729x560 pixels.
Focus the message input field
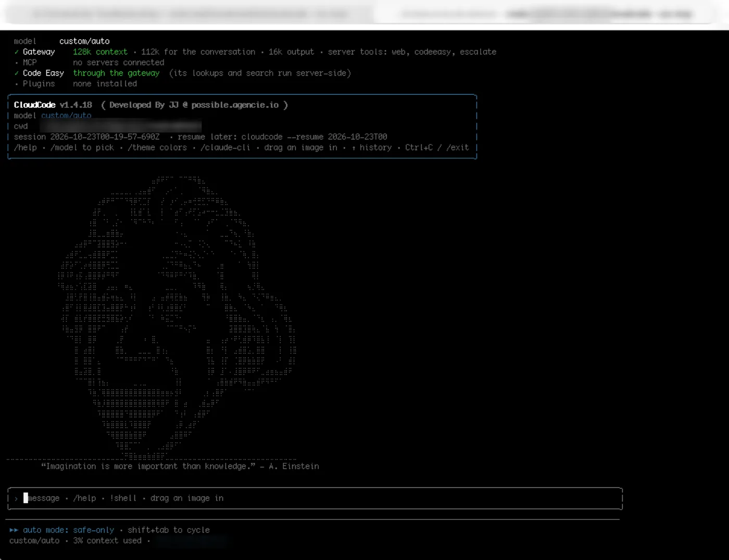315,499
